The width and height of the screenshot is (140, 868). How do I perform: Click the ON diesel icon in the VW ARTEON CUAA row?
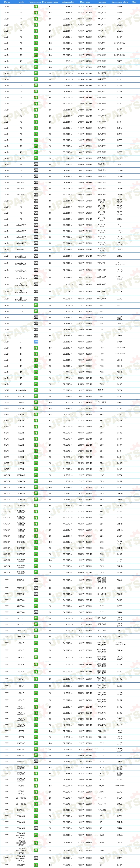click(x=36, y=612)
